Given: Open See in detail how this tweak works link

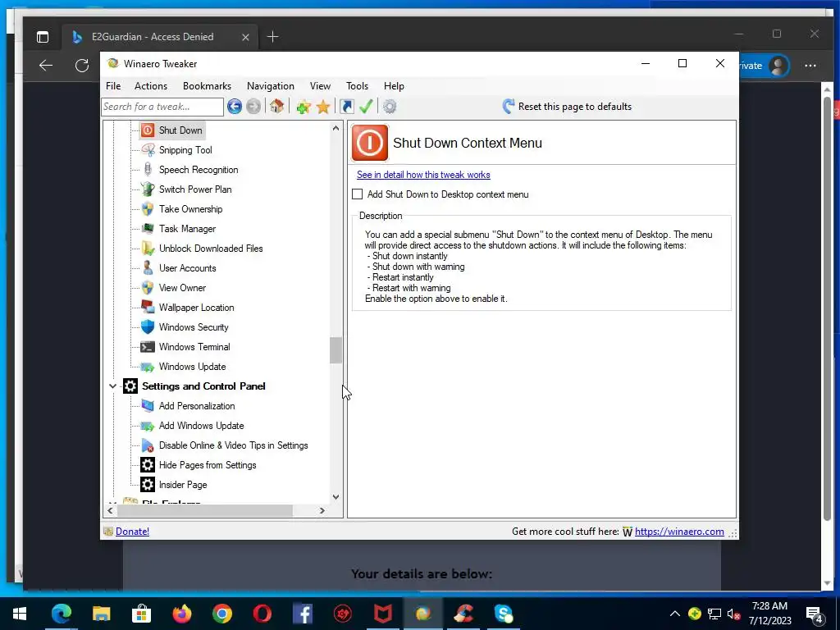Looking at the screenshot, I should [x=423, y=175].
